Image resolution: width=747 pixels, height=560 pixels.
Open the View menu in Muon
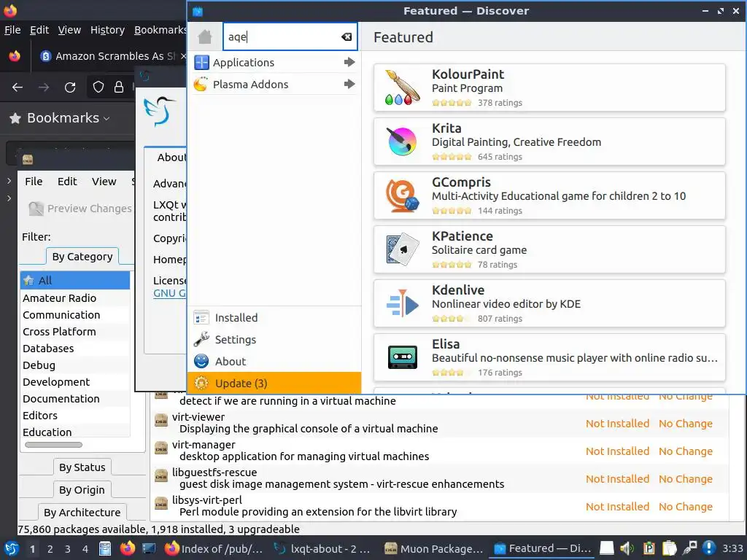pyautogui.click(x=104, y=182)
